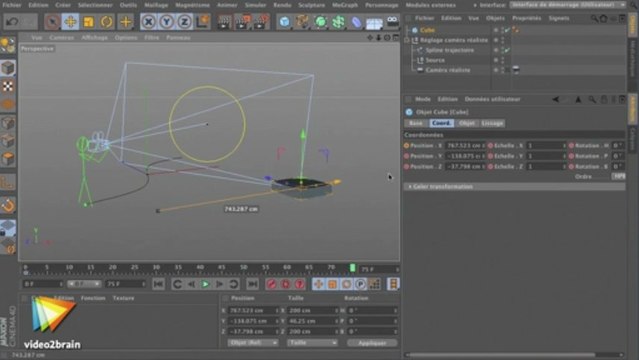Select Cube in the object manager

[427, 30]
